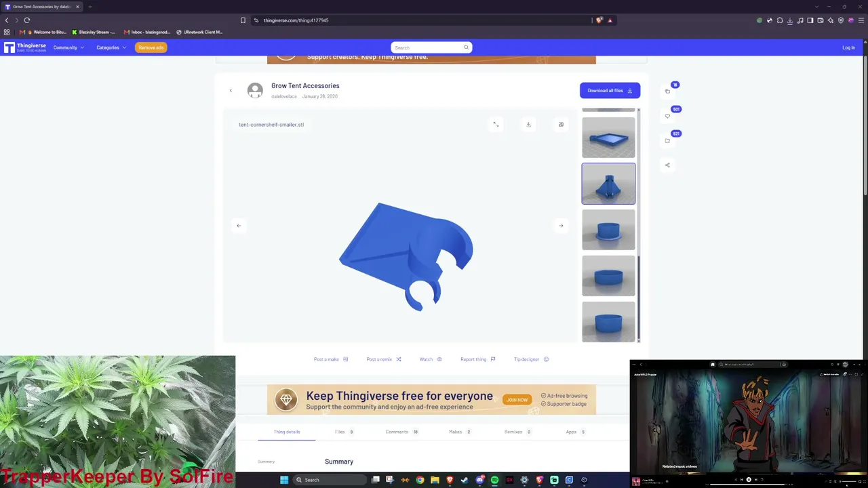Open a new browser tab
Screen dimensions: 868x488
pos(90,7)
